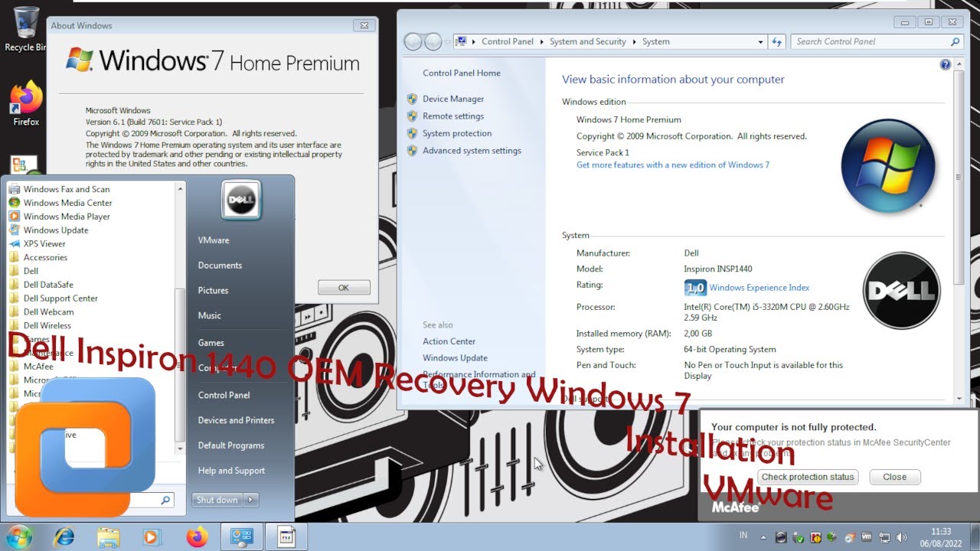Expand the Dell Wireless folder
This screenshot has height=551, width=980.
[x=47, y=326]
